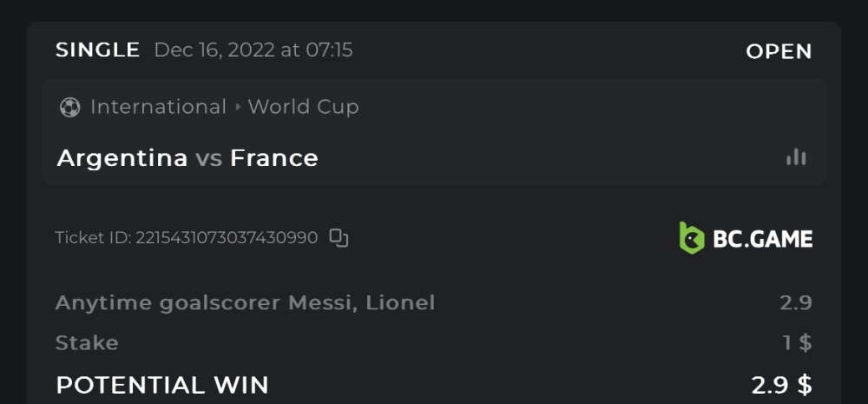The height and width of the screenshot is (404, 868).
Task: Click the 1 $ stake amount
Action: coord(797,342)
